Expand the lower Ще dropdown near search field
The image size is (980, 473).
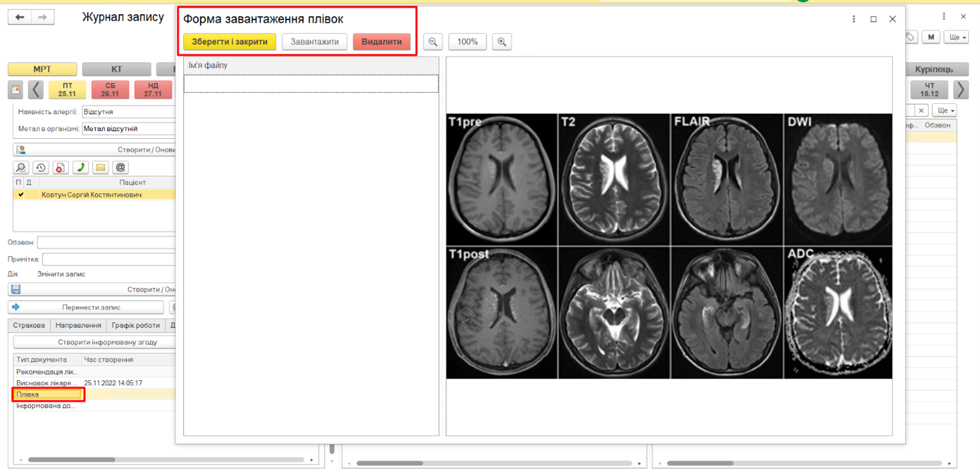coord(944,110)
